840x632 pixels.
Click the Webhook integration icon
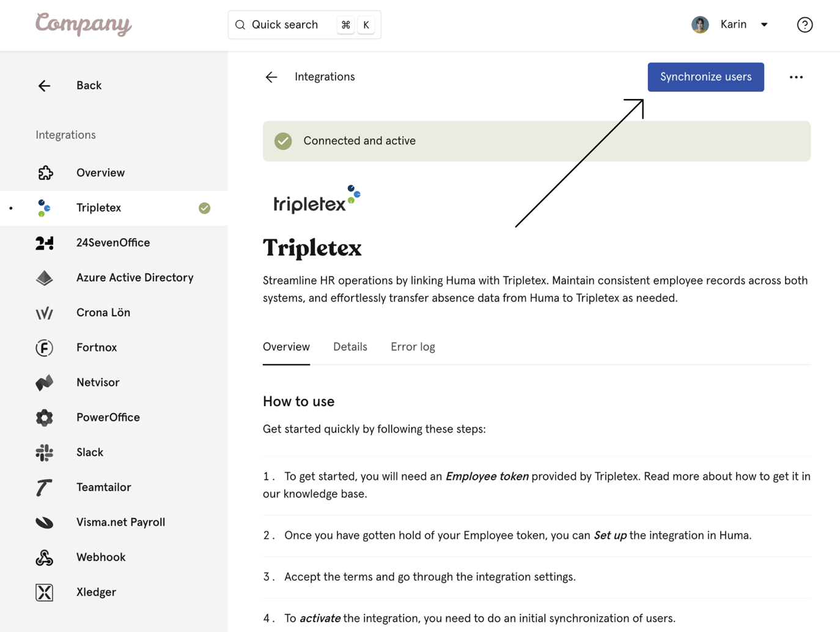point(44,557)
